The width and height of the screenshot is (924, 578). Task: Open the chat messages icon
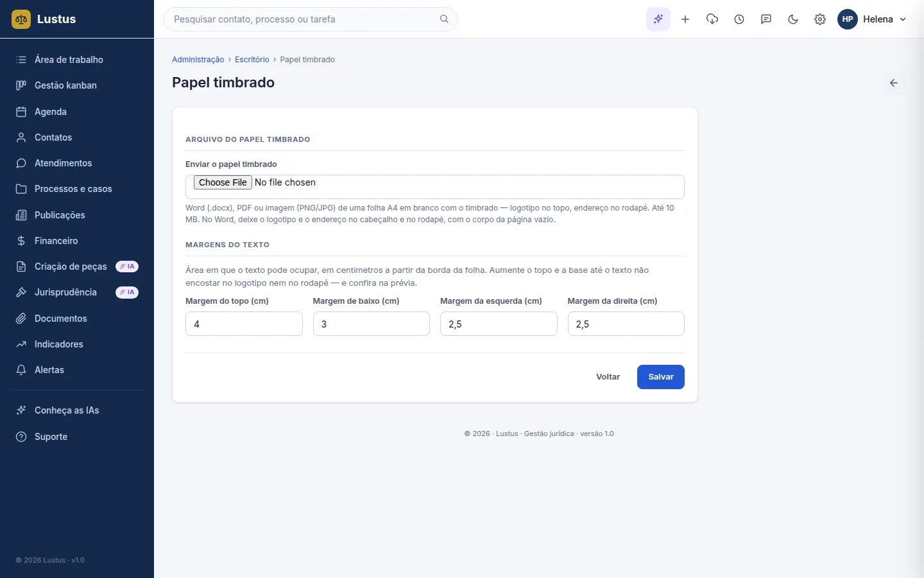(x=766, y=19)
